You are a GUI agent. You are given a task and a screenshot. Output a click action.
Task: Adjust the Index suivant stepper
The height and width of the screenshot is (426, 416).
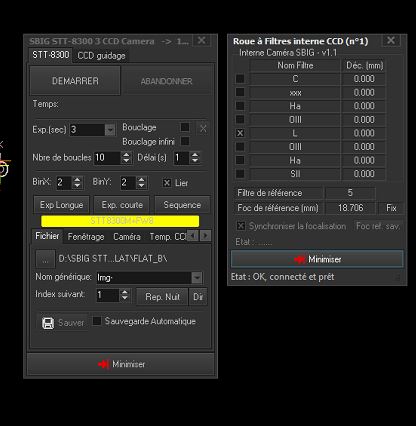(124, 295)
